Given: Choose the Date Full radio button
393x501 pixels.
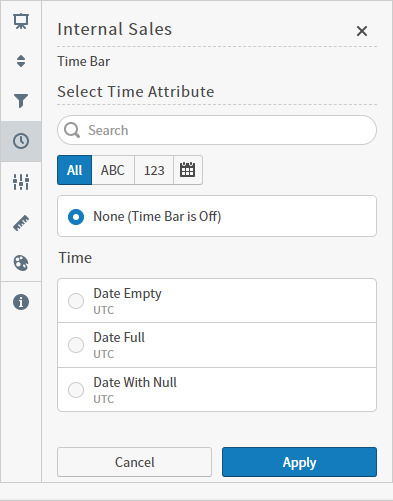Looking at the screenshot, I should [x=76, y=345].
